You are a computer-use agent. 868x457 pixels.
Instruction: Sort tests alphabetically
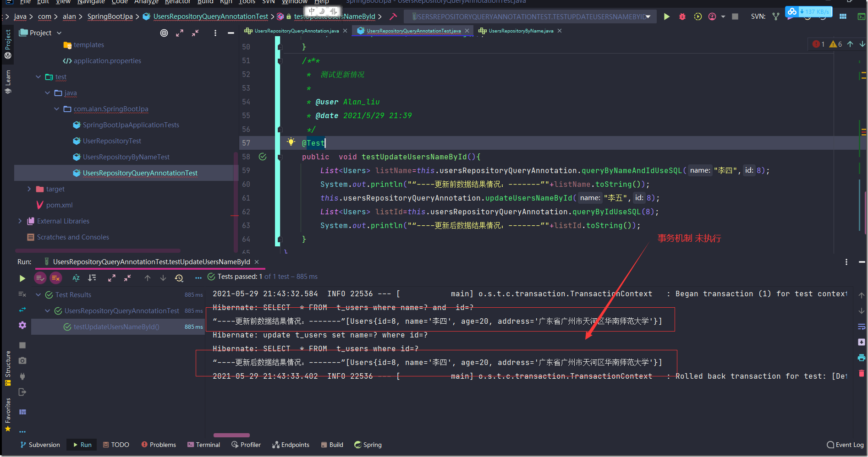click(76, 278)
